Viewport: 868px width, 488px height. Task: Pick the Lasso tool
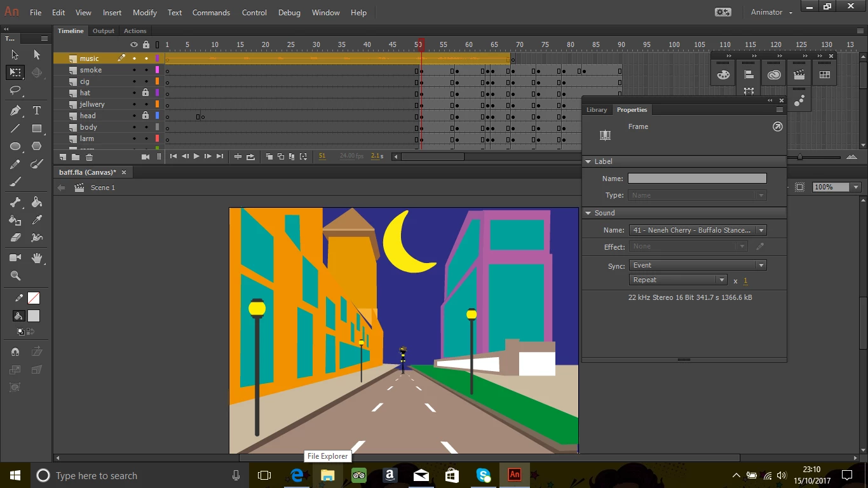pos(15,91)
